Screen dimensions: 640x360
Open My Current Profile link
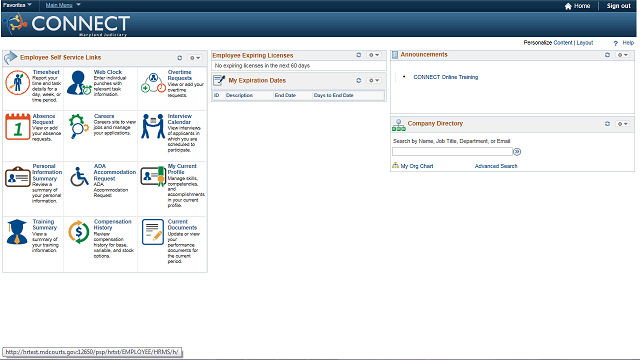[182, 169]
